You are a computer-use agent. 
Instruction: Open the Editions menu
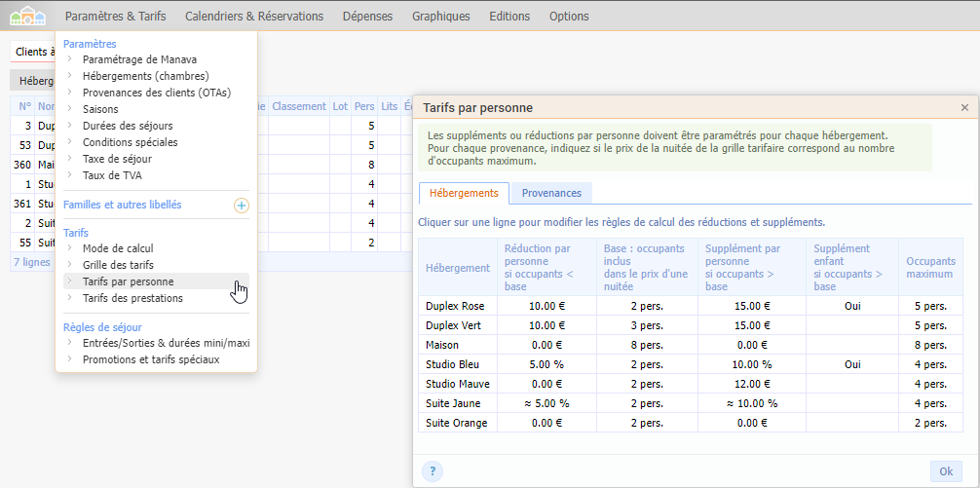pos(509,17)
